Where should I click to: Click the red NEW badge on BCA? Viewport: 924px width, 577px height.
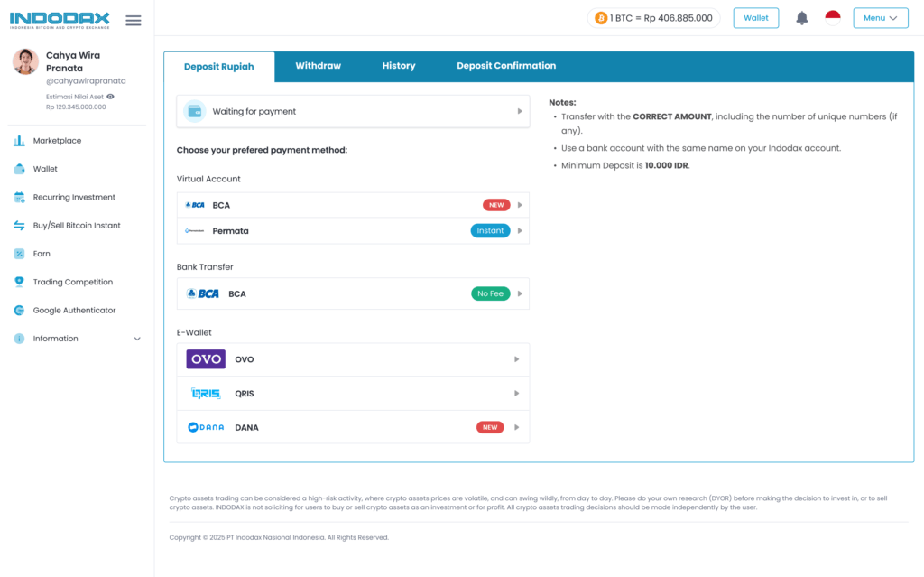(x=496, y=205)
